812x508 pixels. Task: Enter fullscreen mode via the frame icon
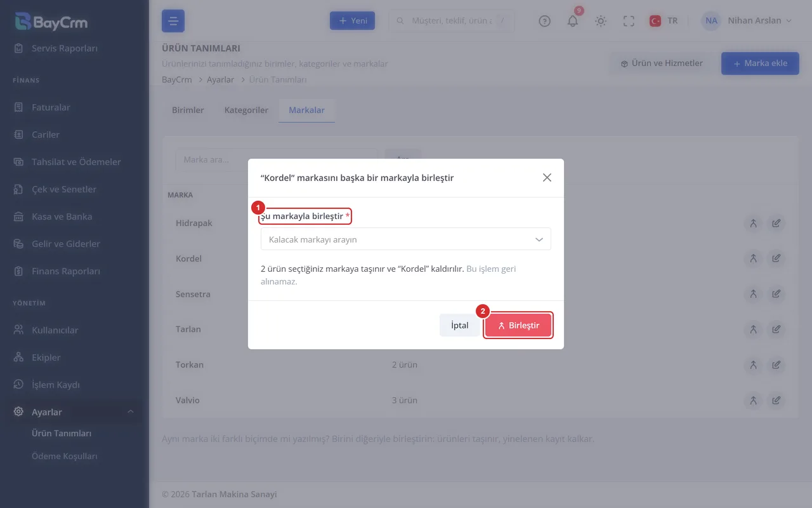[x=629, y=21]
